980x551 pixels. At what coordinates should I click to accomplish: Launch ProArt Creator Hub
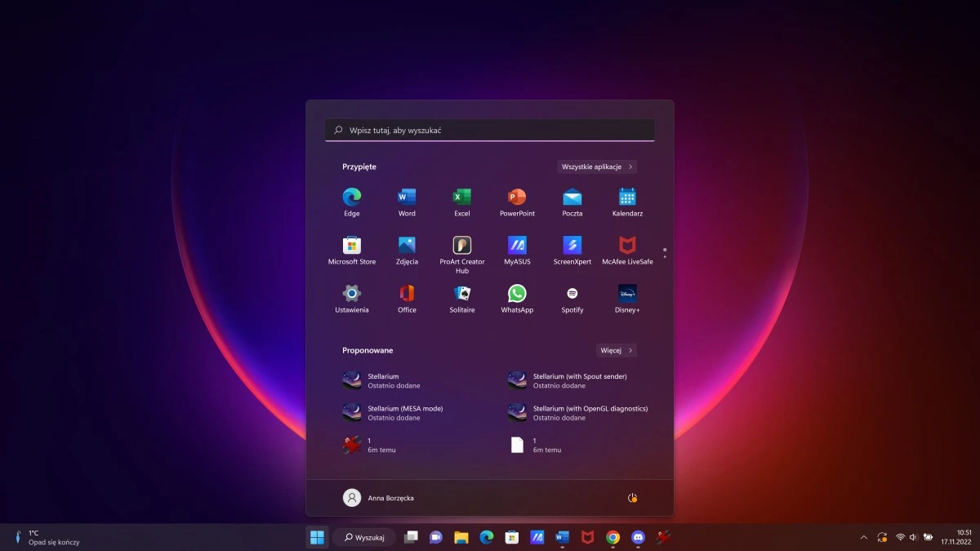coord(461,249)
